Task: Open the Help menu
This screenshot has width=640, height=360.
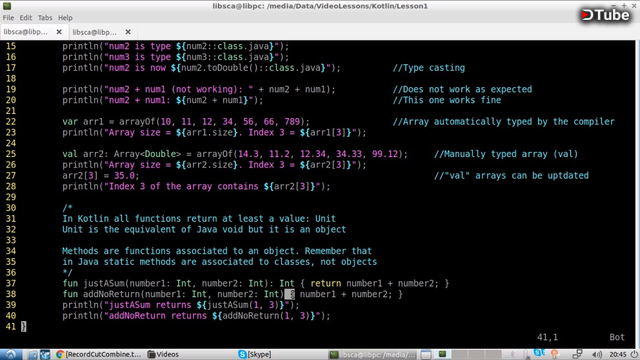Action: pyautogui.click(x=65, y=18)
